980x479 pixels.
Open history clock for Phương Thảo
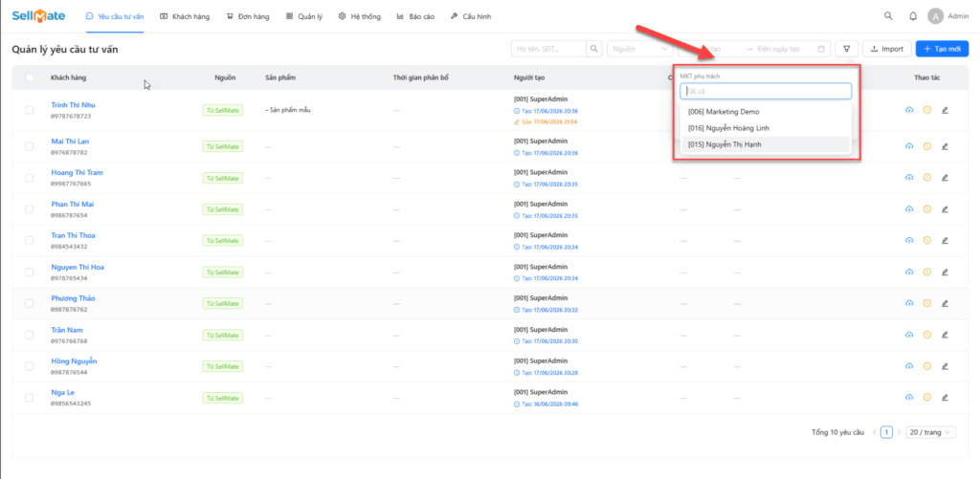point(926,303)
